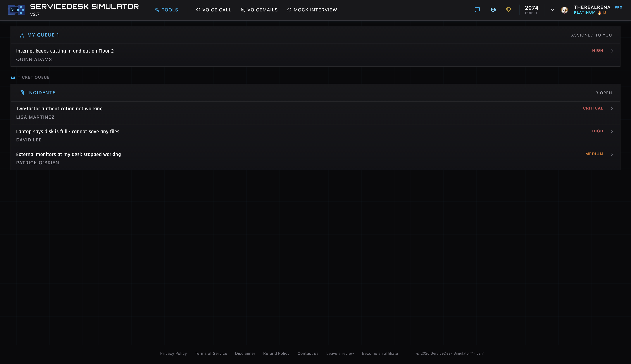Screen dimensions: 631x364
Task: Open Voicemails section
Action: [259, 10]
